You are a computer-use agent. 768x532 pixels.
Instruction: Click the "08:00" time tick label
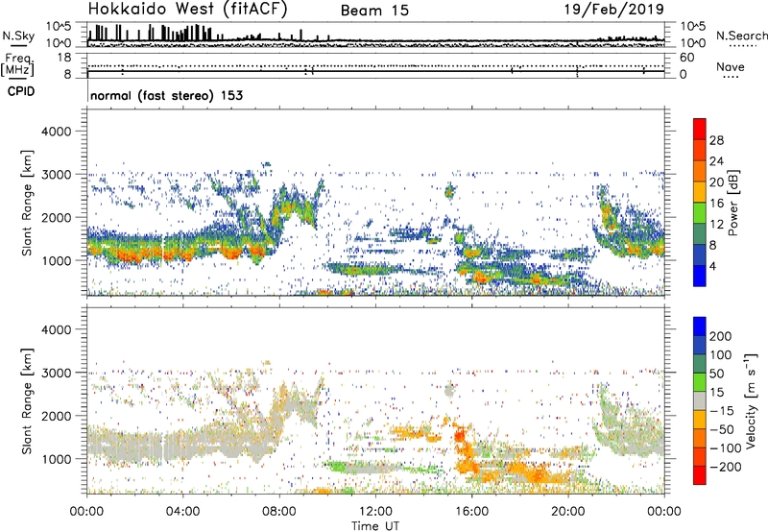(x=279, y=512)
